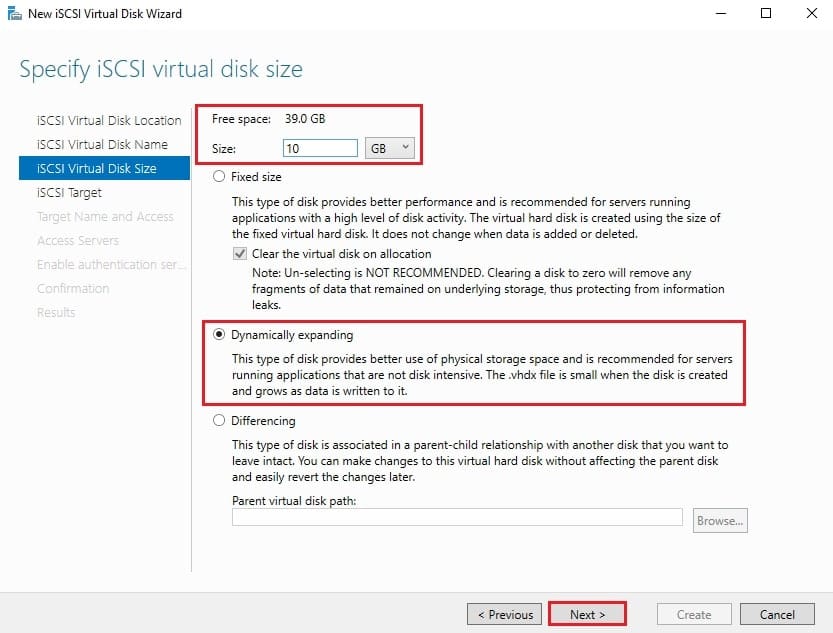Click the Confirmation step
This screenshot has width=833, height=633.
(x=73, y=288)
